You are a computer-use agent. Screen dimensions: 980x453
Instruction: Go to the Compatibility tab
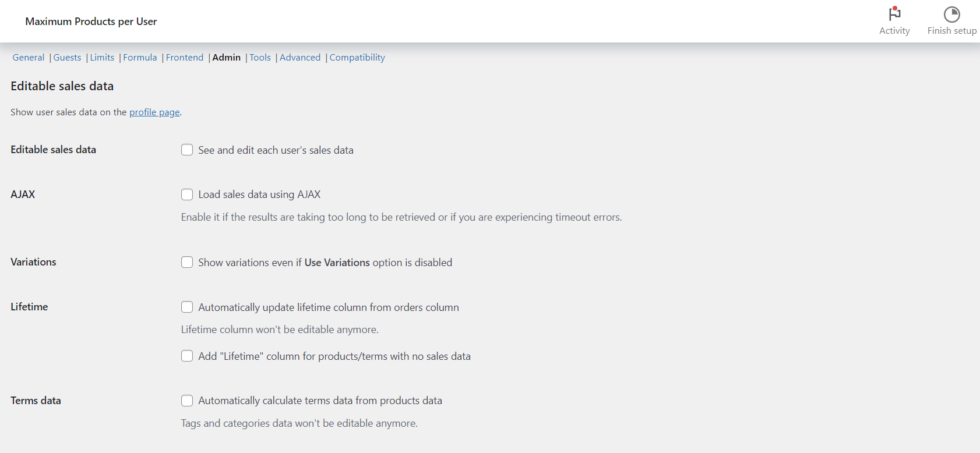(x=357, y=58)
